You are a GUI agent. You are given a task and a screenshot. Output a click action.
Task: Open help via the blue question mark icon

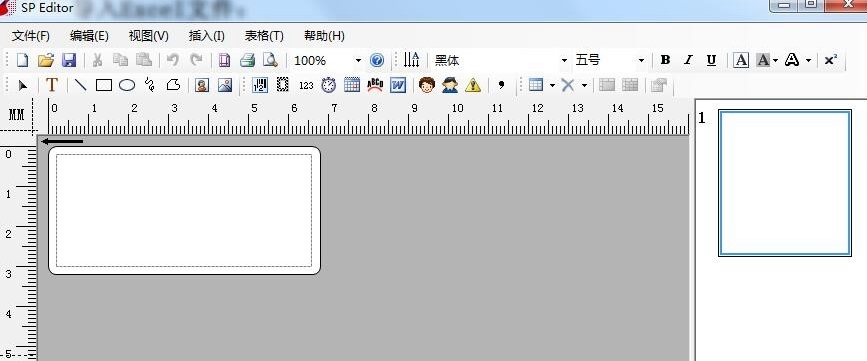(x=377, y=60)
